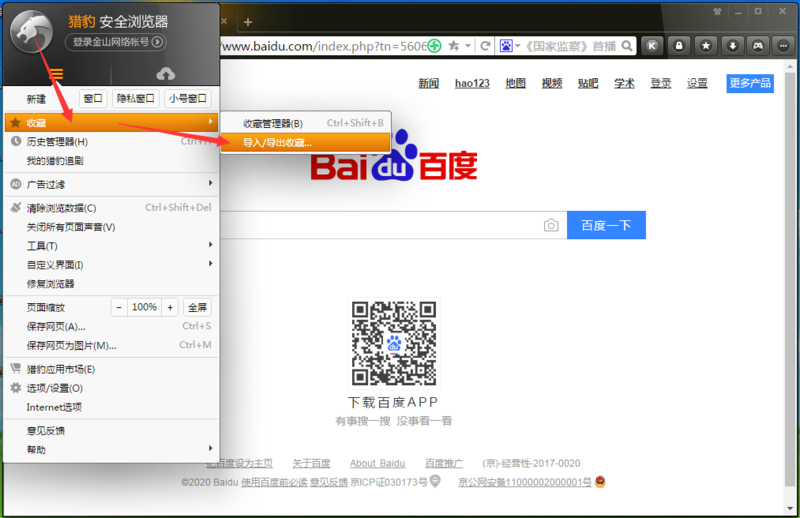Image resolution: width=800 pixels, height=518 pixels.
Task: Click the 更多产品 button
Action: [750, 83]
